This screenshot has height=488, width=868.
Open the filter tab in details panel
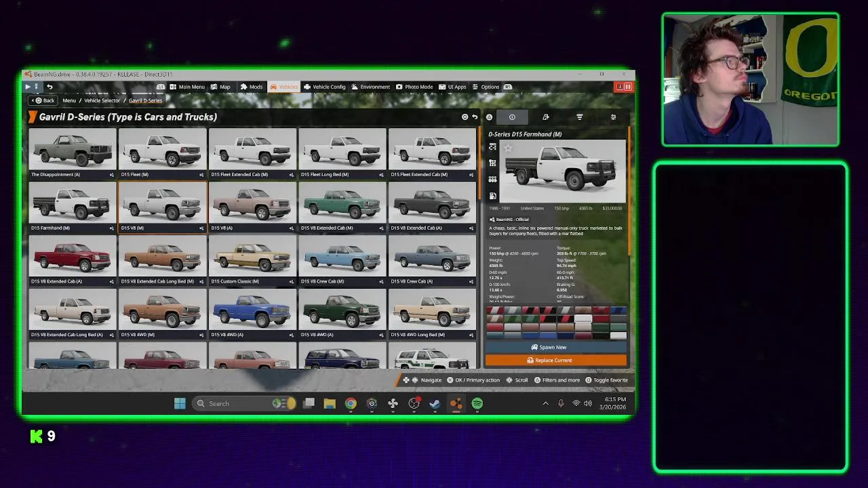(580, 117)
